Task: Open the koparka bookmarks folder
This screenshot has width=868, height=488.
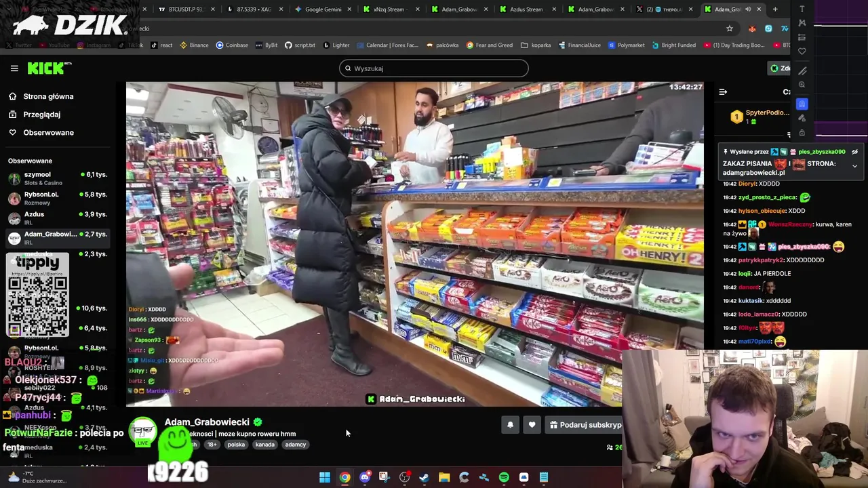Action: coord(536,45)
